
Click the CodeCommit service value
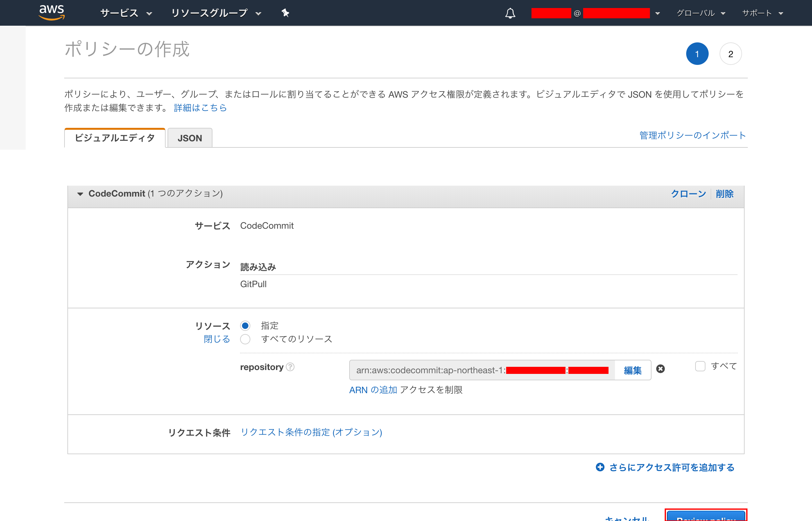(x=267, y=226)
